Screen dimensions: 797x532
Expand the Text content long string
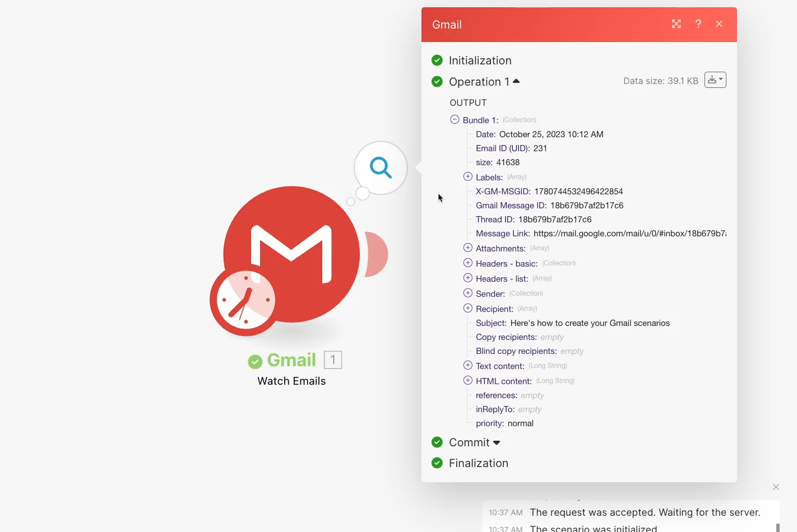pos(468,365)
